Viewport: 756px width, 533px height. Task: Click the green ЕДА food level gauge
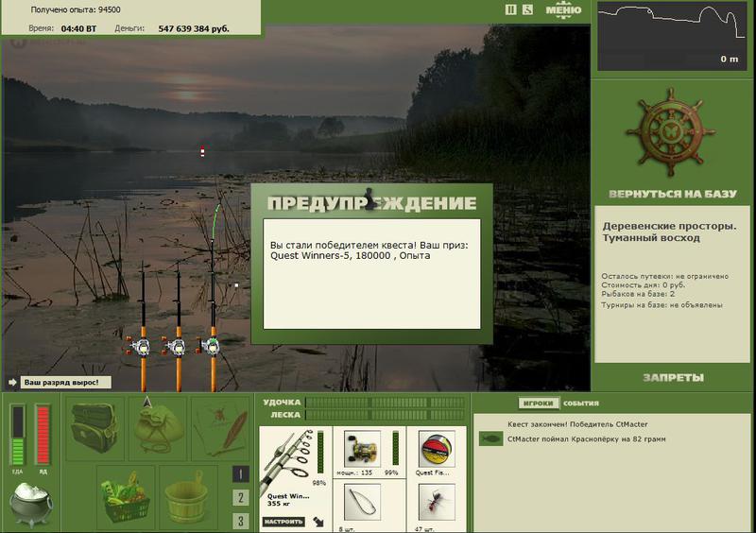click(x=18, y=436)
